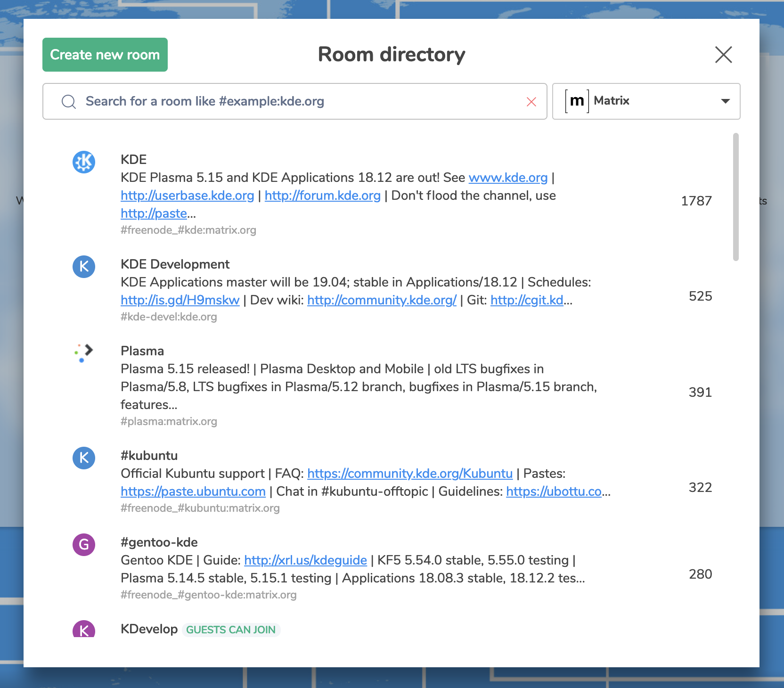Clear search with the red X icon
Image resolution: width=784 pixels, height=688 pixels.
[x=531, y=102]
